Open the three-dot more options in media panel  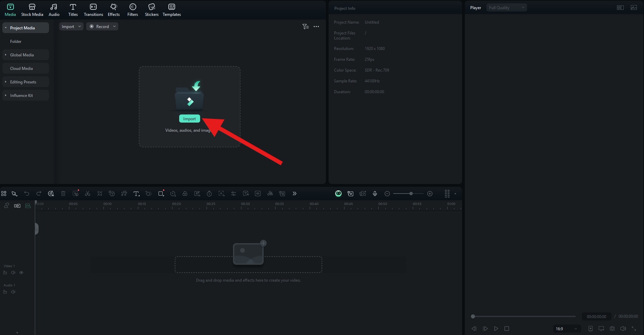316,26
